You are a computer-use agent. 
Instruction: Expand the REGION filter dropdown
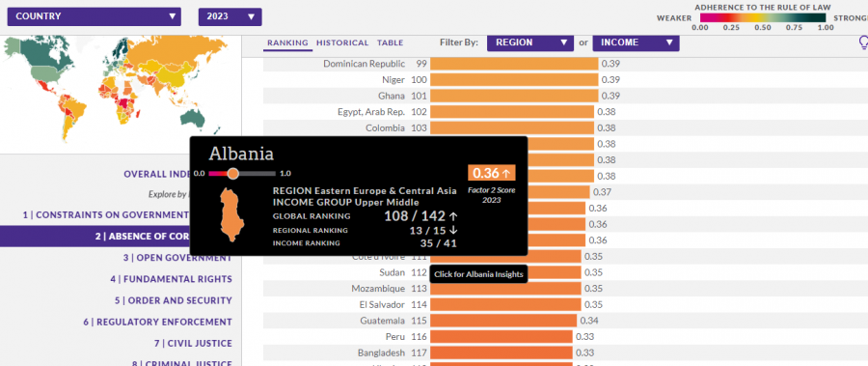(530, 42)
